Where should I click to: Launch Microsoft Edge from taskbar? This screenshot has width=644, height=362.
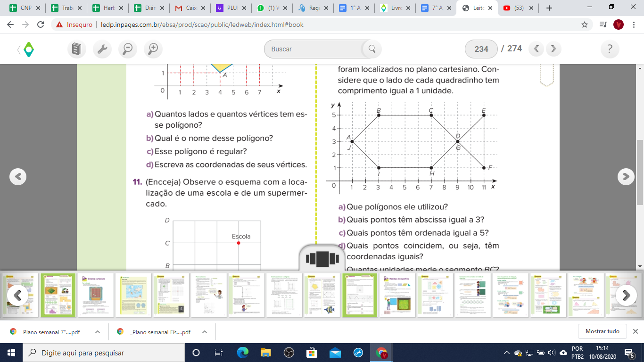pos(242,353)
